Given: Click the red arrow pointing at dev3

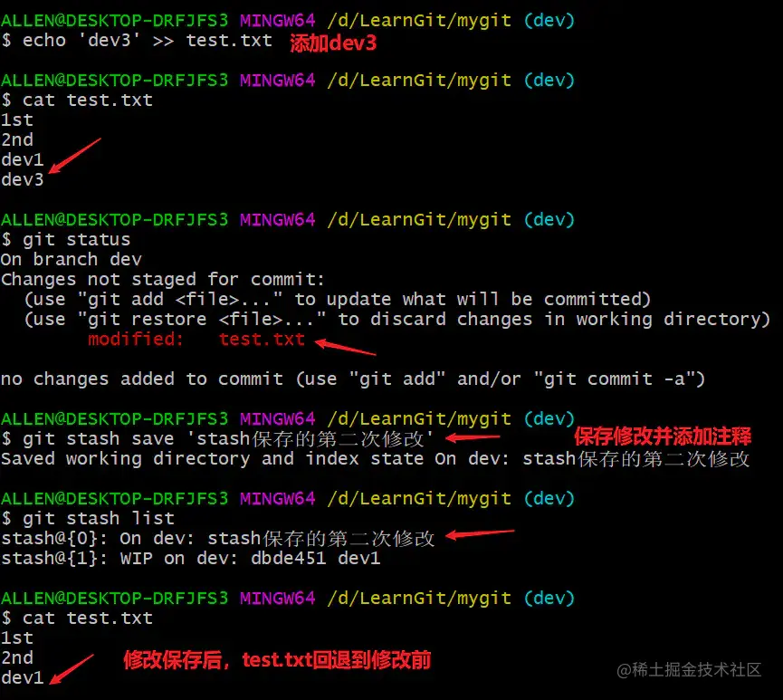Looking at the screenshot, I should point(75,156).
